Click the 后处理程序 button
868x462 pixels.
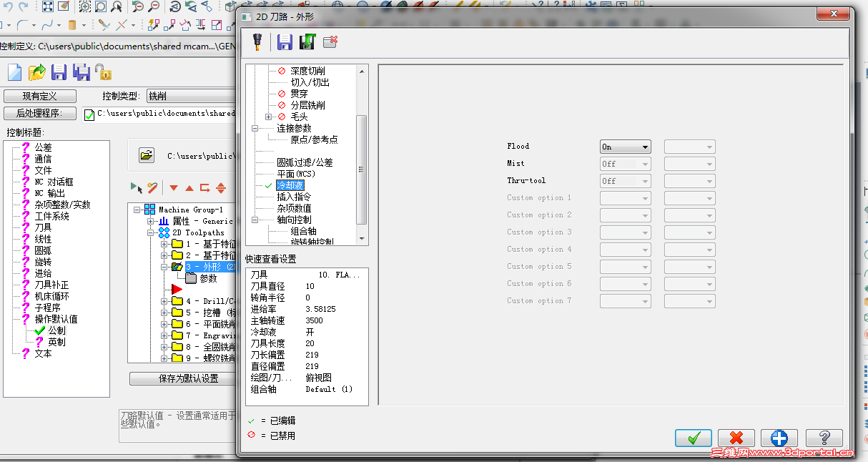[x=39, y=113]
